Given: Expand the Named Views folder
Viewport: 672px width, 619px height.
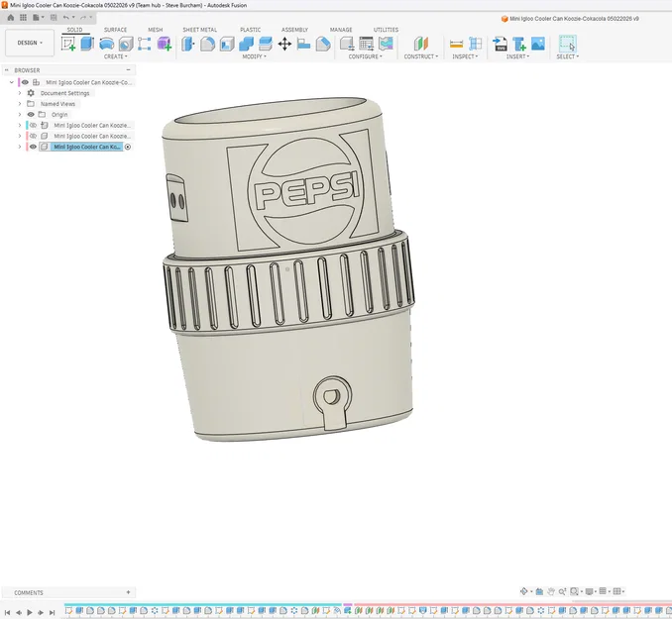Looking at the screenshot, I should [x=19, y=104].
